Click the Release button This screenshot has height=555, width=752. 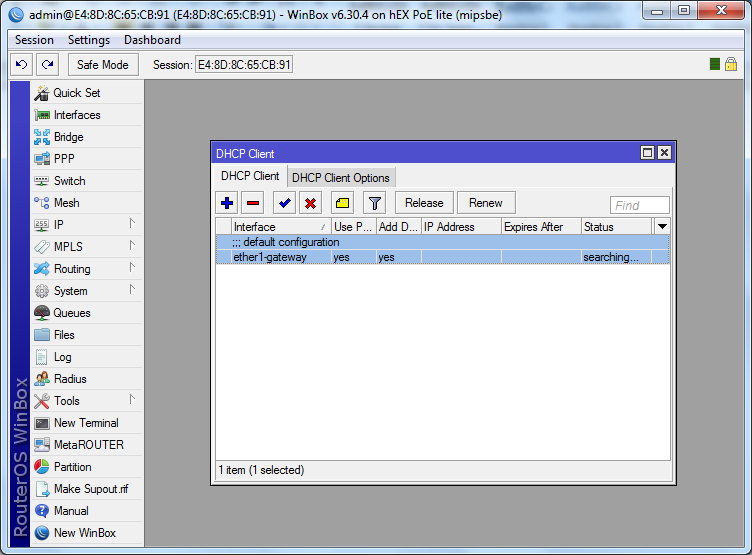pos(424,203)
